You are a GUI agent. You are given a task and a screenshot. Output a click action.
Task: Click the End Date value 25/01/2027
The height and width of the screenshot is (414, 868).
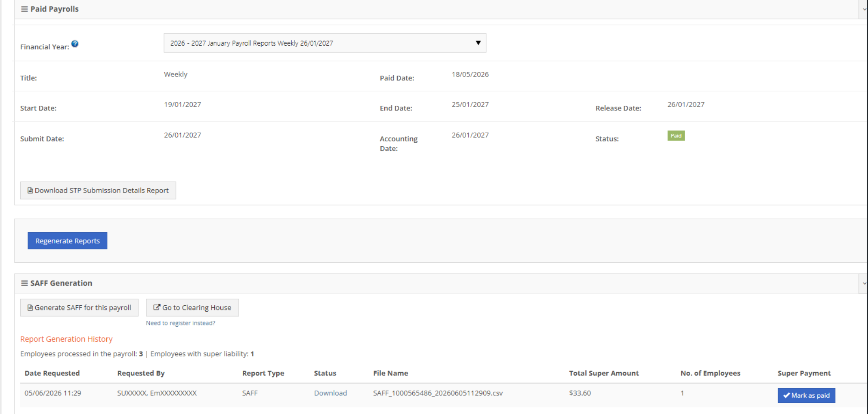click(470, 104)
